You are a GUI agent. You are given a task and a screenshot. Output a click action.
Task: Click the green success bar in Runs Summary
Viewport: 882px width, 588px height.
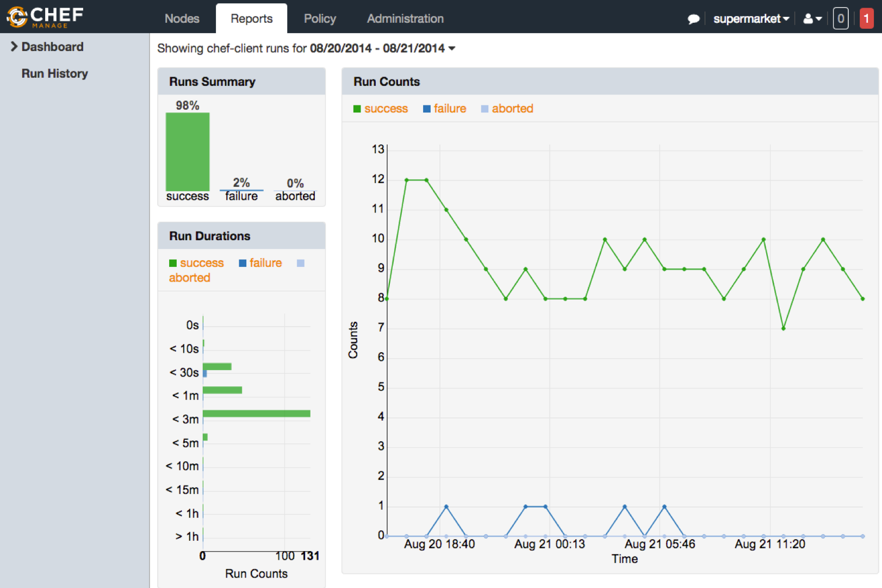click(x=188, y=152)
